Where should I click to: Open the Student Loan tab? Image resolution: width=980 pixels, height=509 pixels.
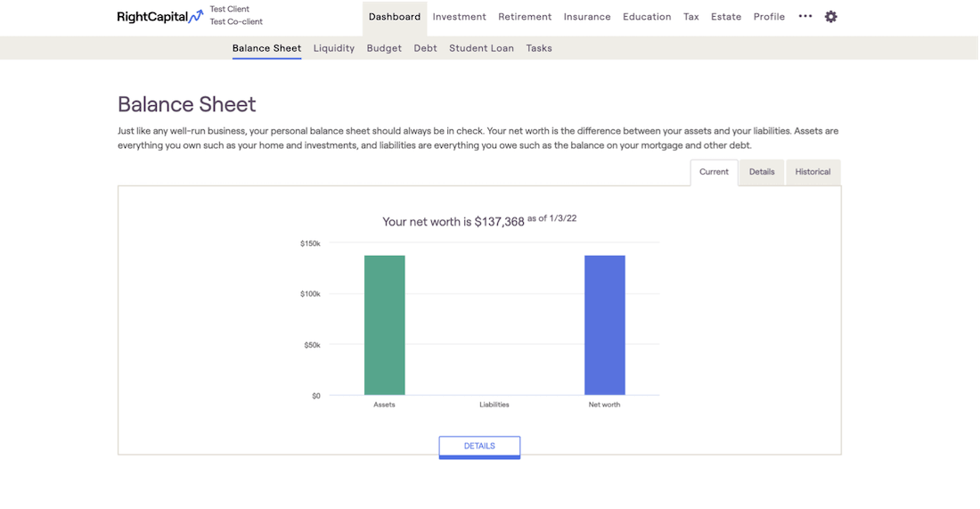(481, 48)
